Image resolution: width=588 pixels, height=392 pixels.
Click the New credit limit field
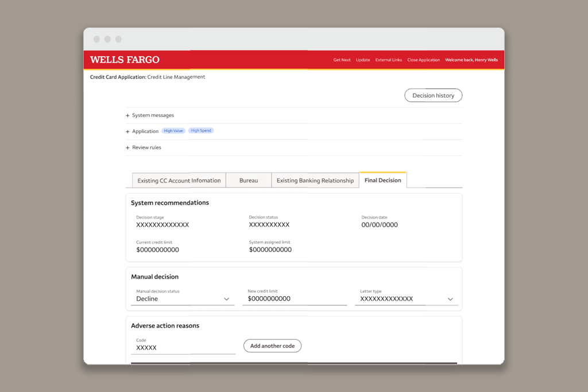click(x=294, y=299)
